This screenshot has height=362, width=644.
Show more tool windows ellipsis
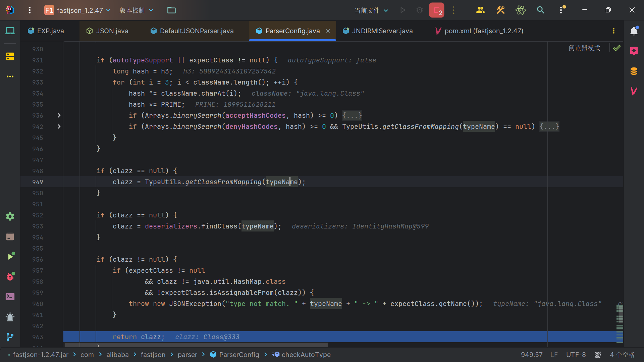click(10, 76)
